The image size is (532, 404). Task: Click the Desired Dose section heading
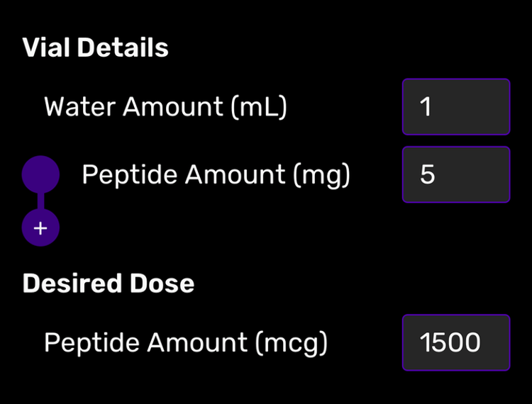[109, 284]
